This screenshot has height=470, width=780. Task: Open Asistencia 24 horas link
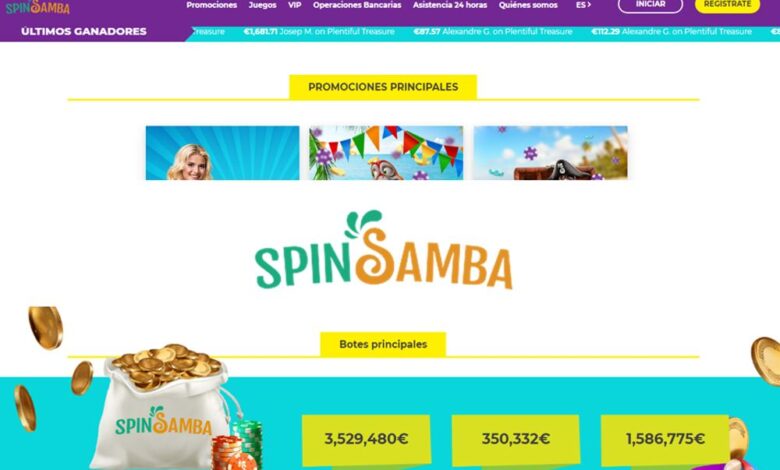coord(450,5)
